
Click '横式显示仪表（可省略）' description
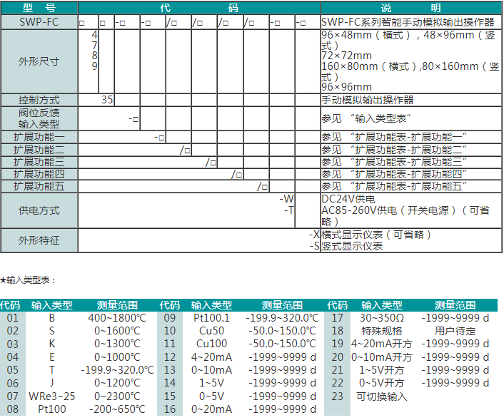tap(376, 235)
